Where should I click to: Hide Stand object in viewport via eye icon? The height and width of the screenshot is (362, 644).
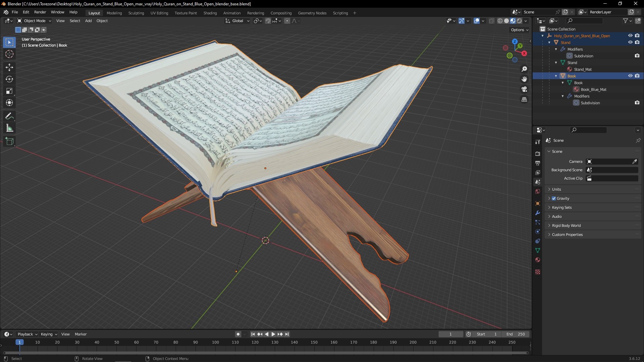tap(630, 42)
